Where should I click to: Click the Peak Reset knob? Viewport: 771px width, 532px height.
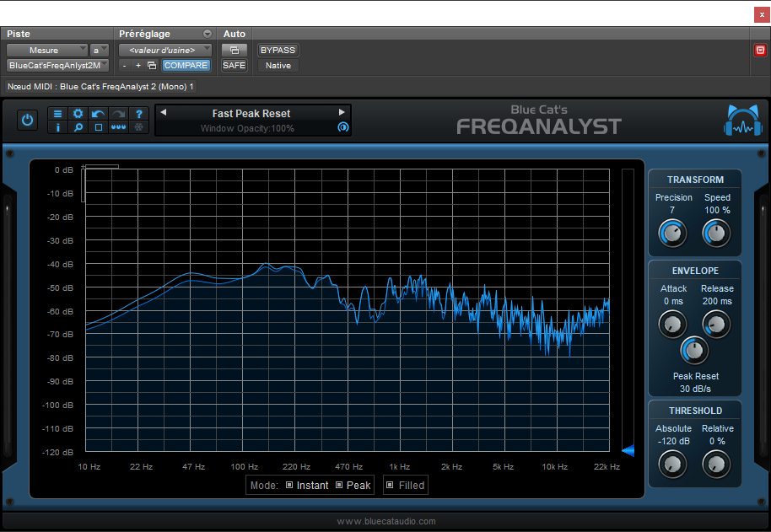[694, 350]
